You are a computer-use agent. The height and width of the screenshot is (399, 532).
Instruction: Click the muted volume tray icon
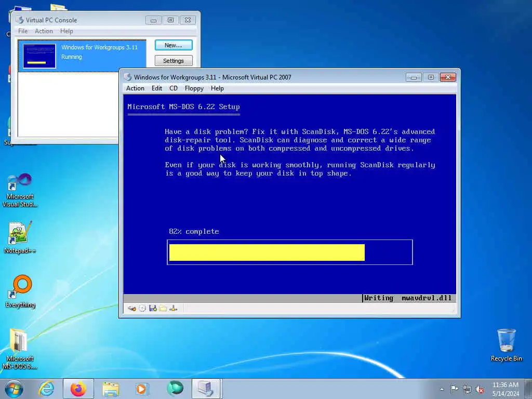point(480,389)
